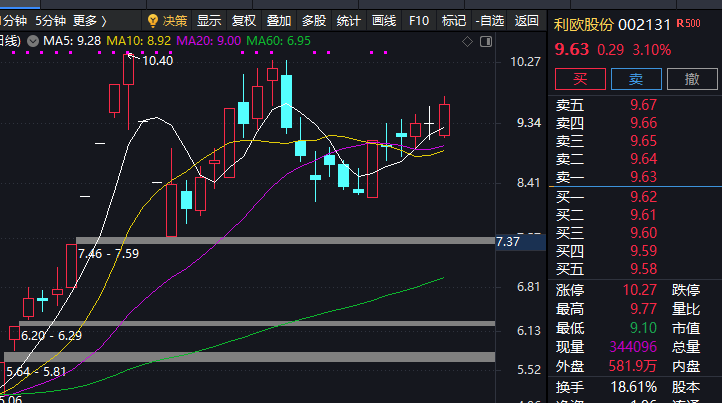
Task: Click the 标记 mark tool
Action: 454,21
